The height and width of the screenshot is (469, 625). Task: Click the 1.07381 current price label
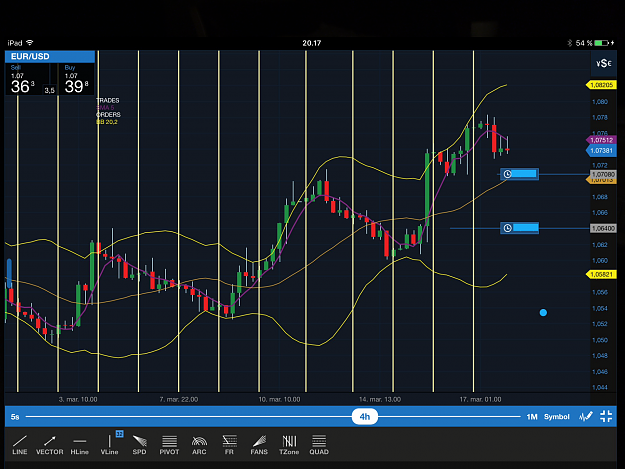pos(601,151)
